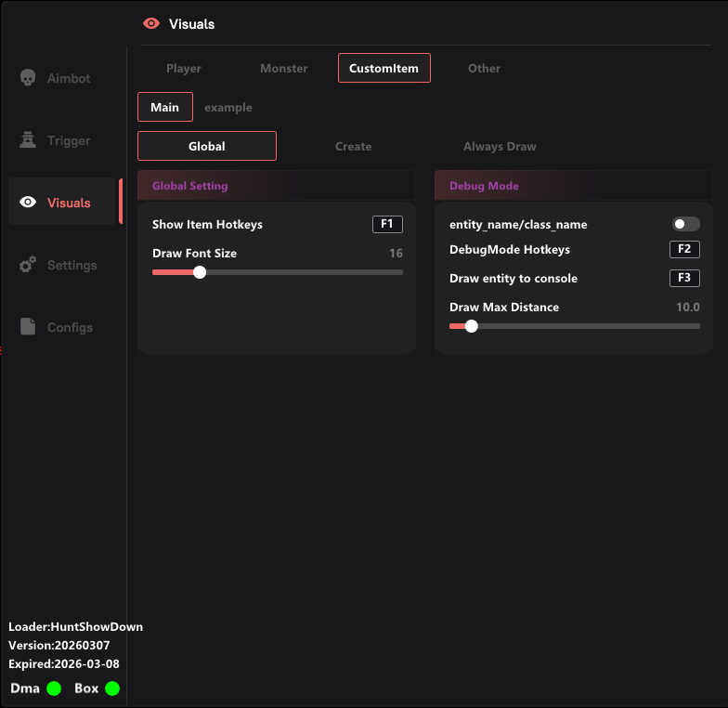Go to the Always Draw tab

pos(500,146)
